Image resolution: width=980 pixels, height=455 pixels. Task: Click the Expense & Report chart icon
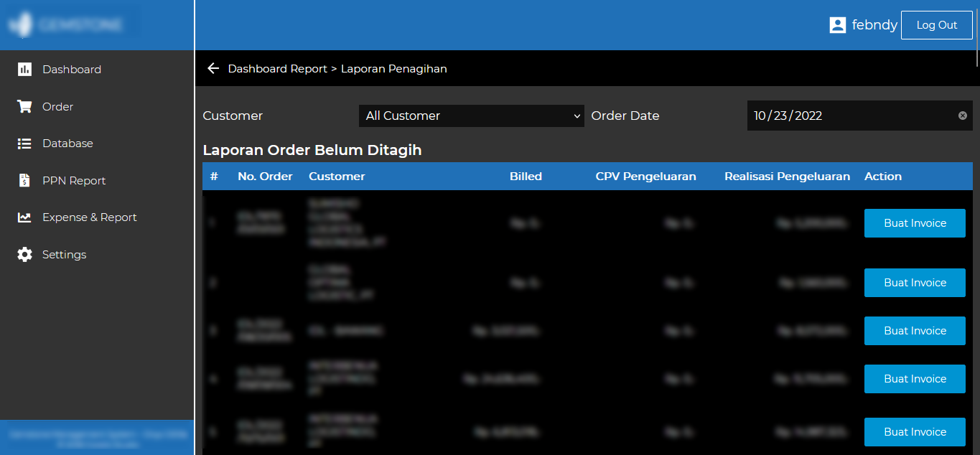(24, 217)
